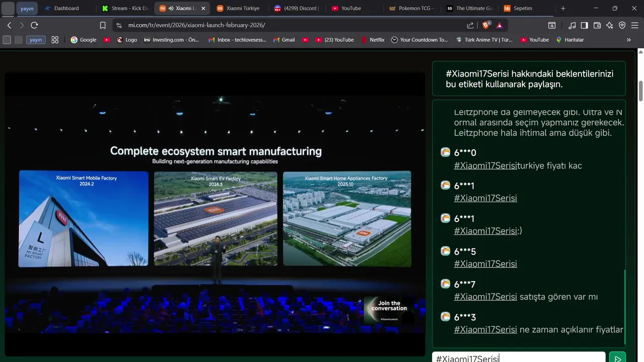The height and width of the screenshot is (362, 644).
Task: Click hashtag link in 6***7's message
Action: pos(486,297)
